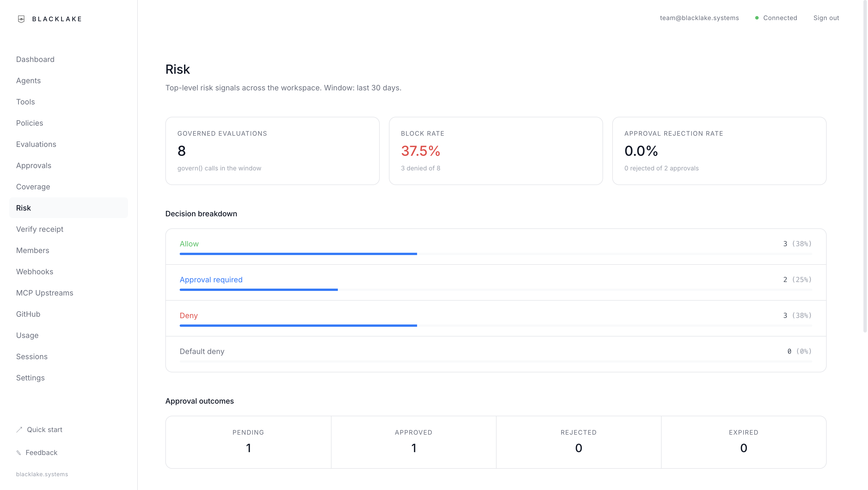Click the page vertical scrollbar

(865, 167)
